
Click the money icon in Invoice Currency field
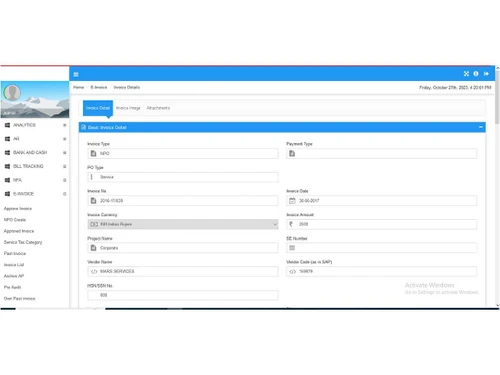(x=94, y=224)
